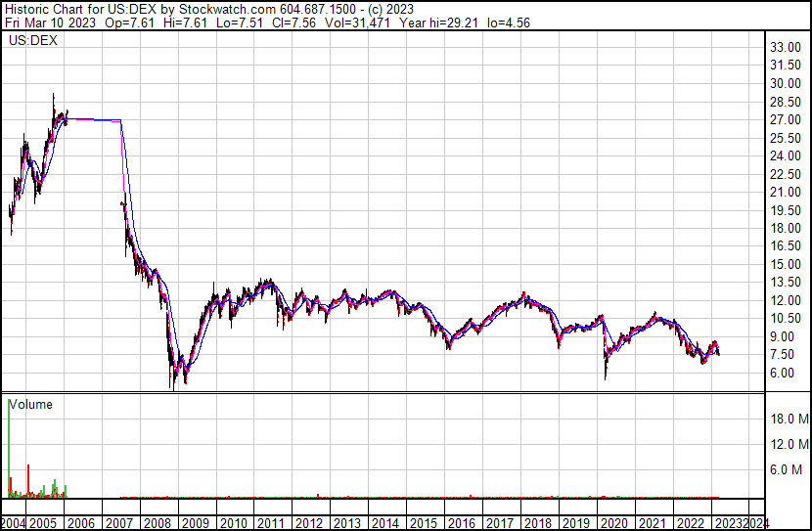Select the 21.00 price axis label
The width and height of the screenshot is (812, 531).
tap(786, 192)
